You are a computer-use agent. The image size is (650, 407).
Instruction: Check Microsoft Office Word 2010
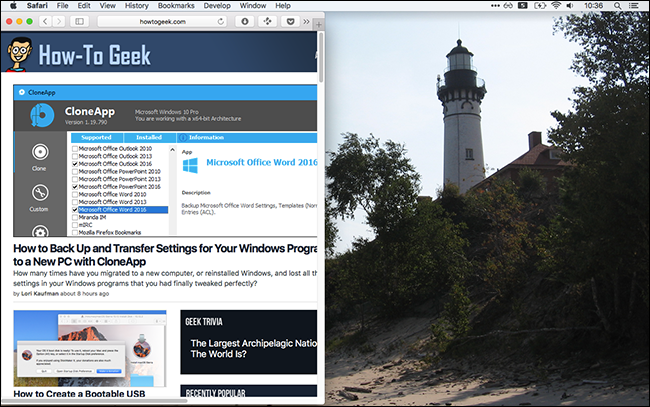click(x=75, y=194)
